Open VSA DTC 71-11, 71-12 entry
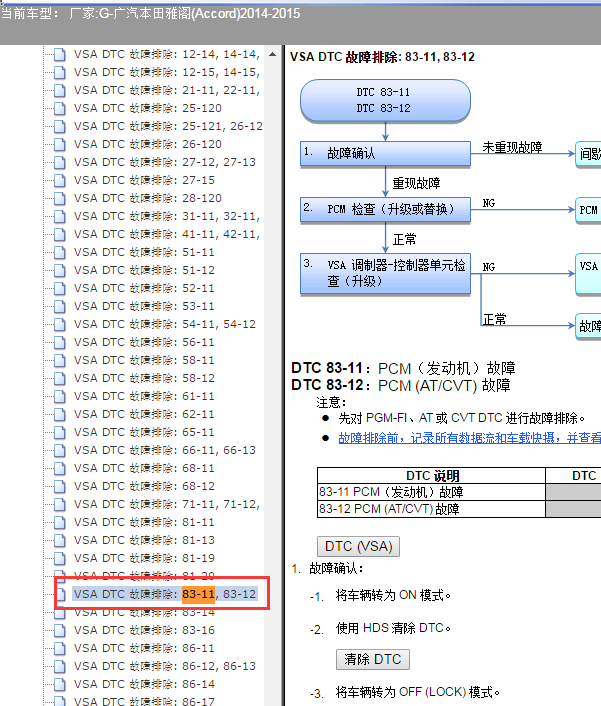This screenshot has width=601, height=706. point(167,504)
